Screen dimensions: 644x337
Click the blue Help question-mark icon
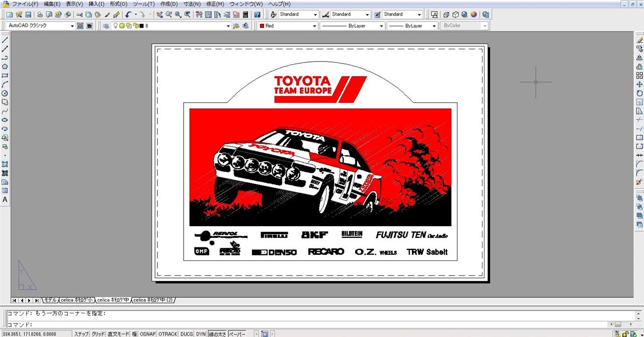pos(257,15)
